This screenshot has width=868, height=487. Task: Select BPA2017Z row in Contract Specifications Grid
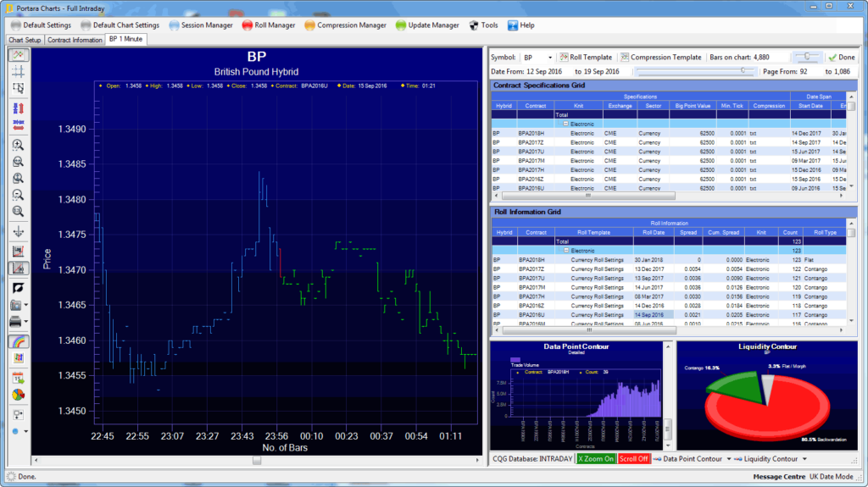pos(669,142)
